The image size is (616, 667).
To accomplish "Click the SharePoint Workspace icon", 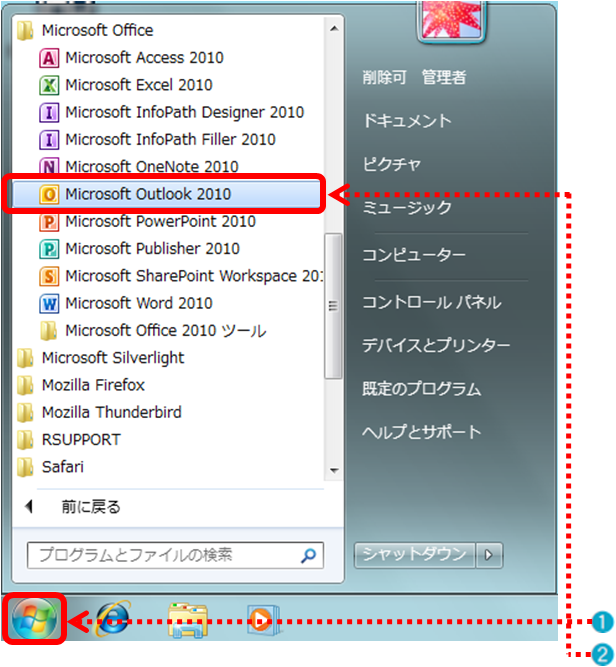I will click(49, 276).
